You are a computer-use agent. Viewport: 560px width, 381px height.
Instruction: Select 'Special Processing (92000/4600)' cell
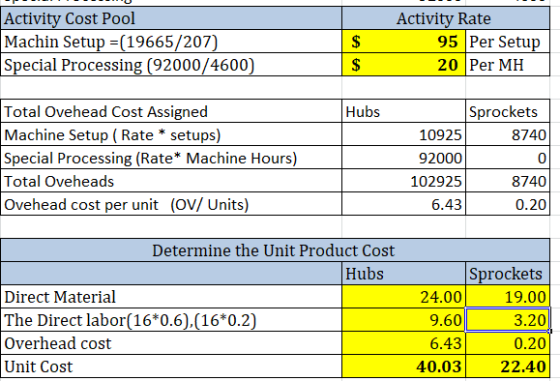pyautogui.click(x=171, y=65)
